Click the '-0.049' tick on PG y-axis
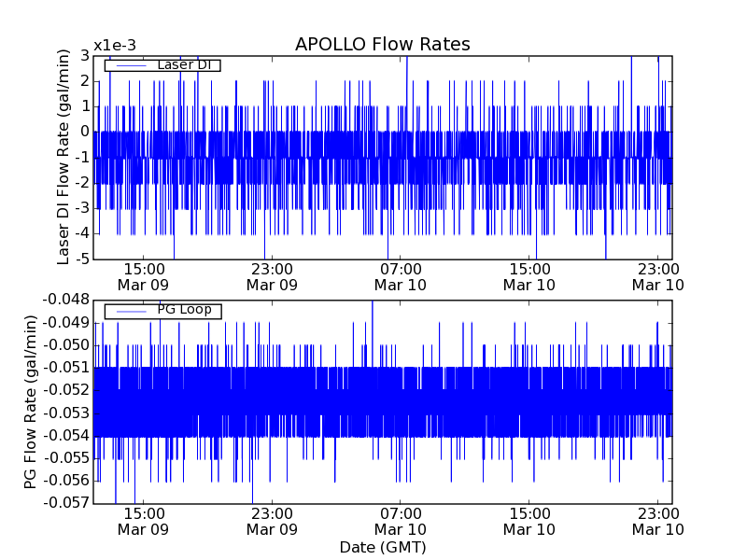Viewport: 747px width, 560px height. coord(65,322)
